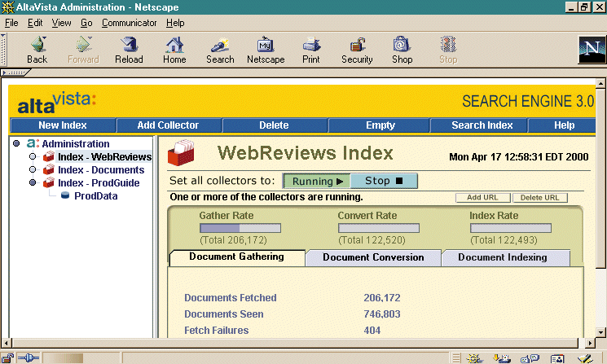Open the browser Help menu
Image resolution: width=607 pixels, height=364 pixels.
tap(175, 23)
